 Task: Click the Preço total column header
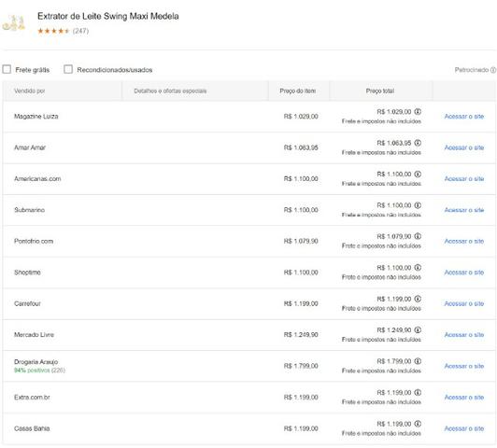pyautogui.click(x=380, y=91)
